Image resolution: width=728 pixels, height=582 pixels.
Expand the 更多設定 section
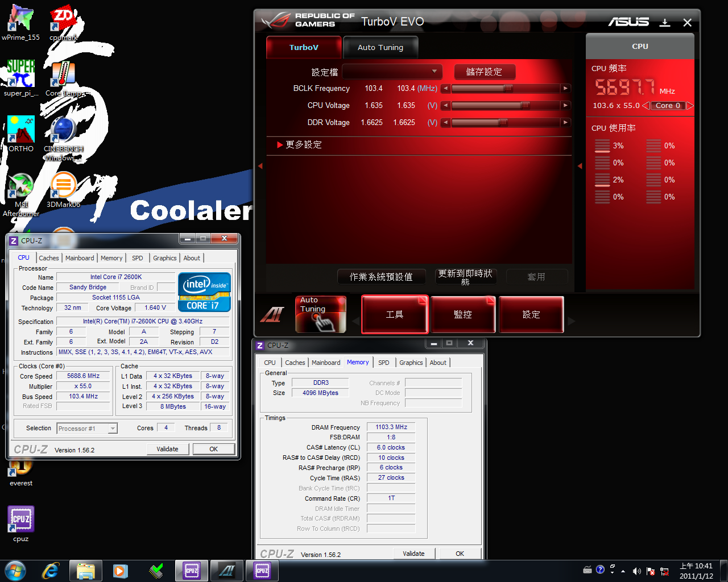coord(299,145)
